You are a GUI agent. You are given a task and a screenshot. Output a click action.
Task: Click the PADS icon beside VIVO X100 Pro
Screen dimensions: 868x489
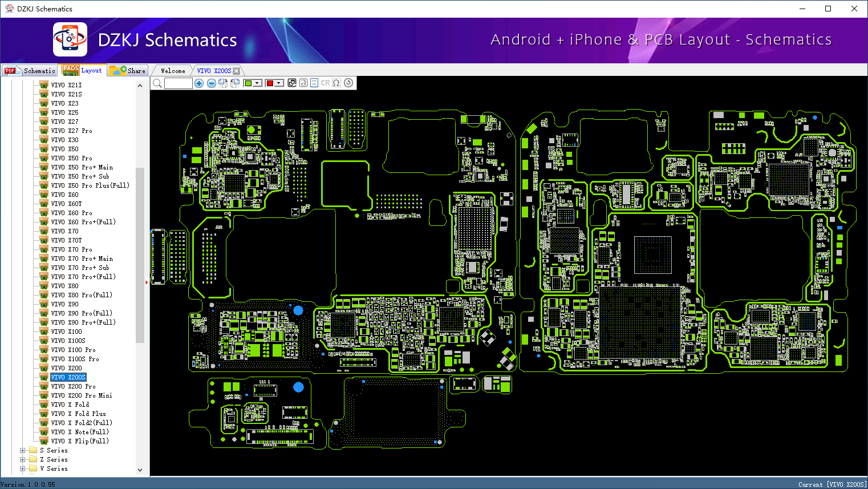tap(44, 350)
